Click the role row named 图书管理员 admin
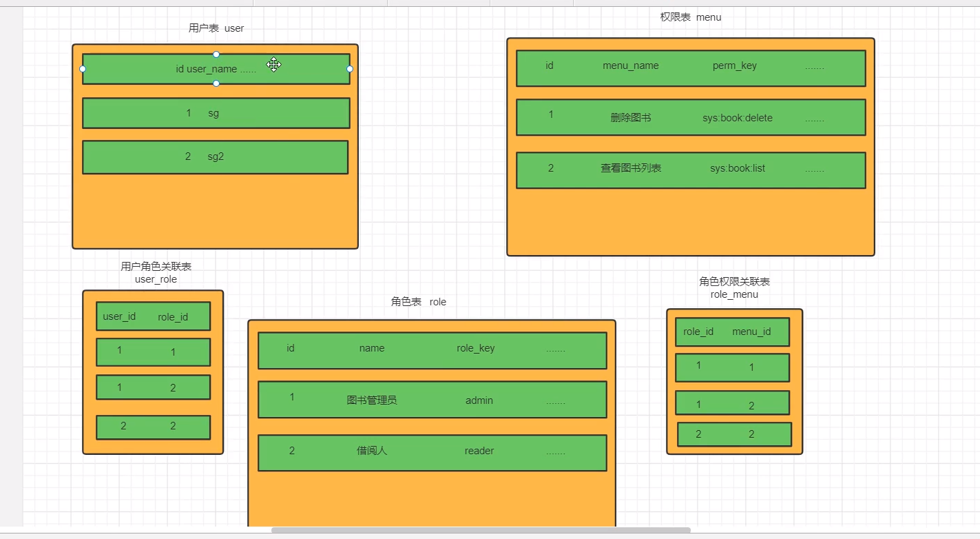980x539 pixels. [x=432, y=400]
